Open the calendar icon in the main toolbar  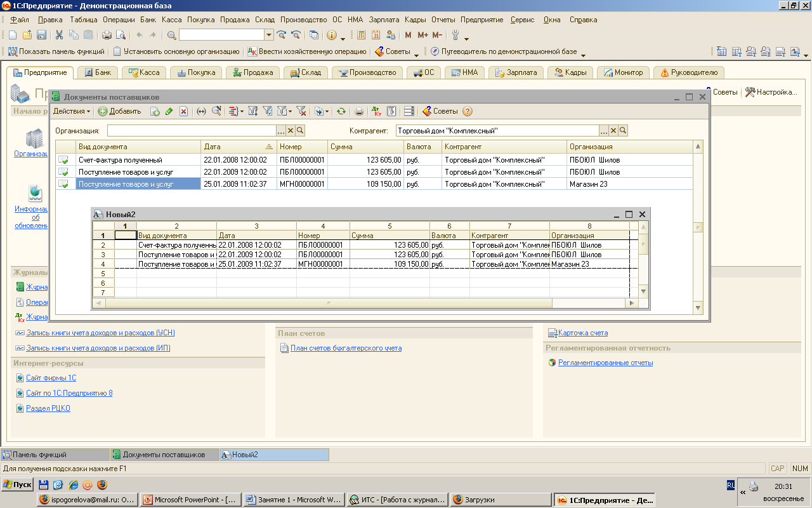coord(376,35)
